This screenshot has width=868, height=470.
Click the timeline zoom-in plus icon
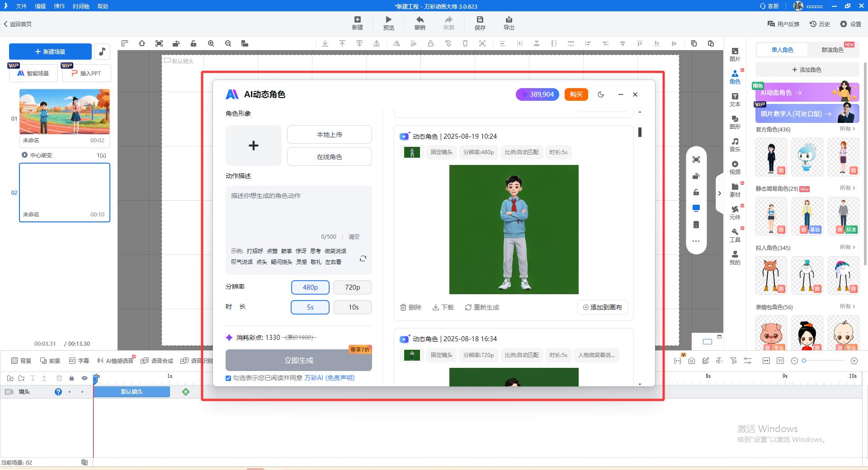854,361
